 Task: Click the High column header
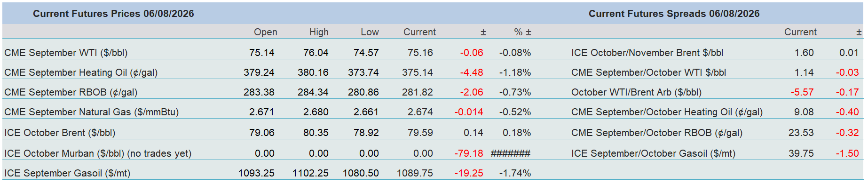pyautogui.click(x=319, y=32)
